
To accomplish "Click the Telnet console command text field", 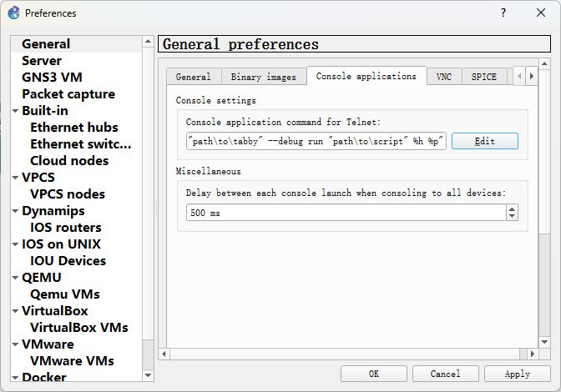I will point(316,141).
